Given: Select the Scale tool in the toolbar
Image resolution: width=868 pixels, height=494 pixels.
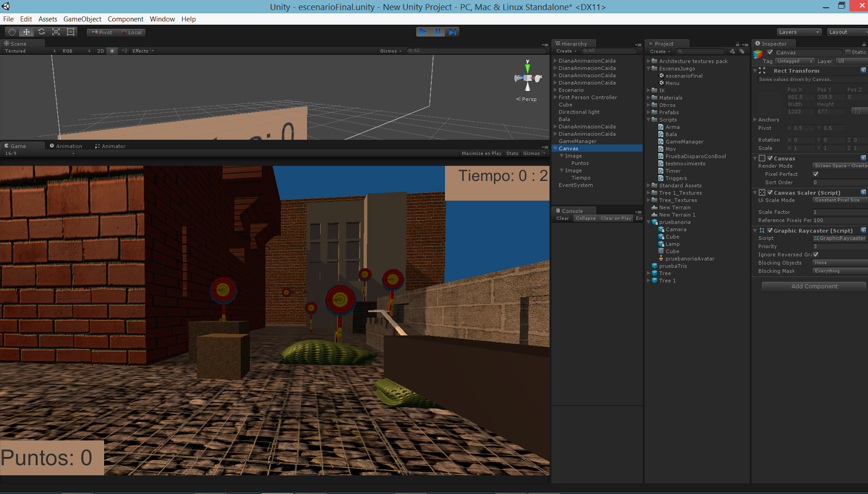Looking at the screenshot, I should click(56, 32).
